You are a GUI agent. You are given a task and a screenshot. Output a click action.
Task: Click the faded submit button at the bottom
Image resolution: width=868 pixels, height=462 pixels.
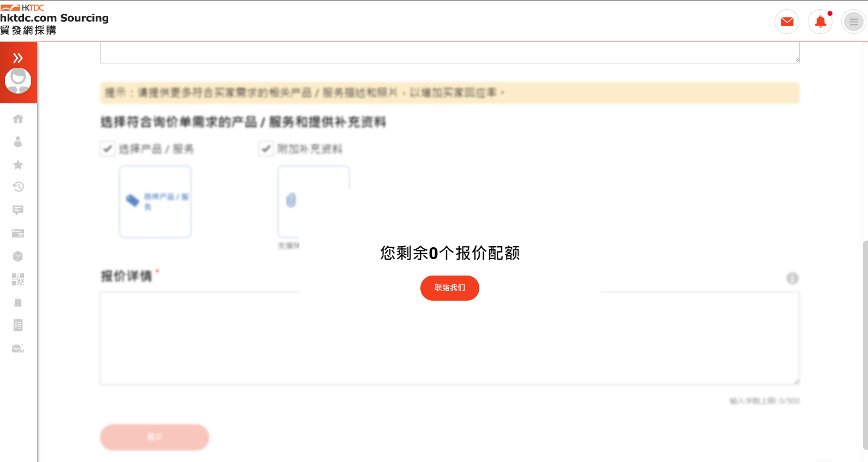pos(155,437)
